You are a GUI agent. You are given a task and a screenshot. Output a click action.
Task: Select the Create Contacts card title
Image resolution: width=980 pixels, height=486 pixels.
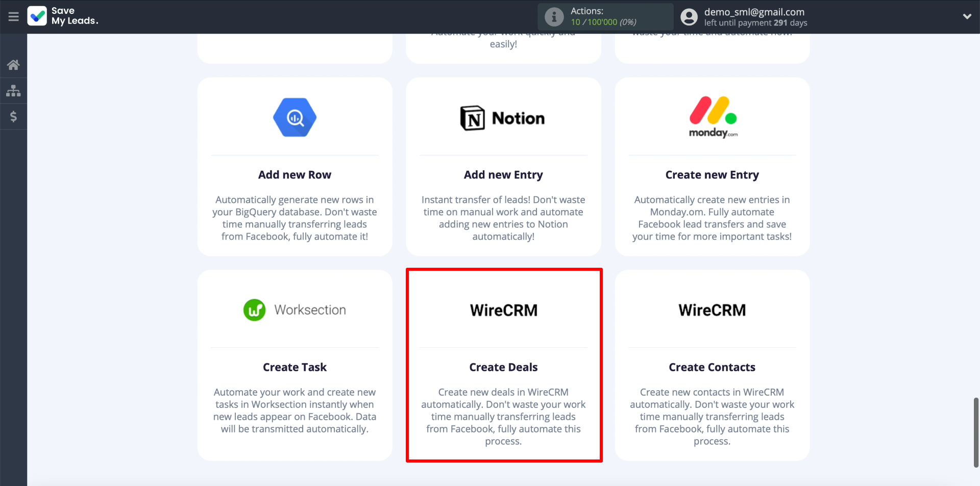tap(712, 367)
